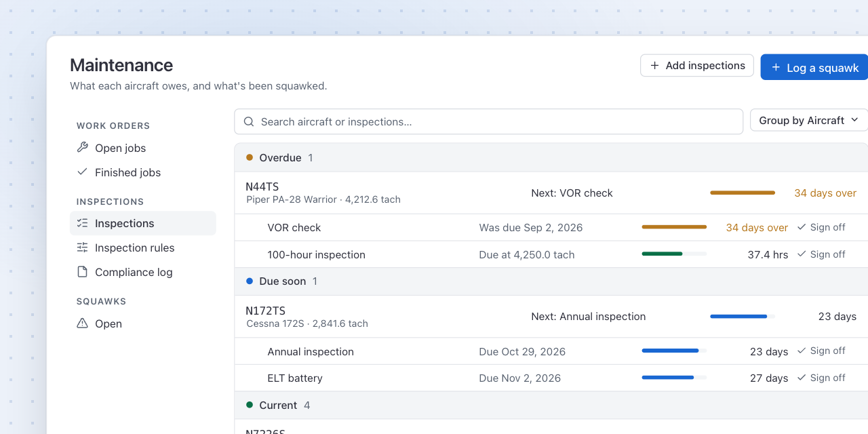
Task: Click the green dot beside Current
Action: coord(250,405)
